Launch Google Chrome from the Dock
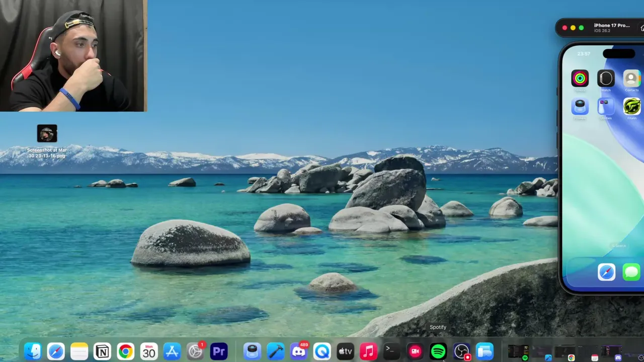Image resolution: width=644 pixels, height=362 pixels. [125, 351]
